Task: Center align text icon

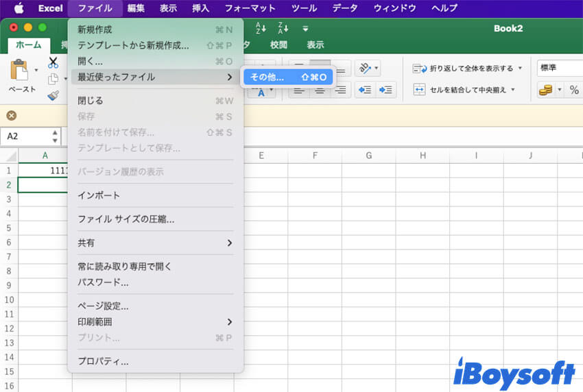Action: pyautogui.click(x=320, y=90)
